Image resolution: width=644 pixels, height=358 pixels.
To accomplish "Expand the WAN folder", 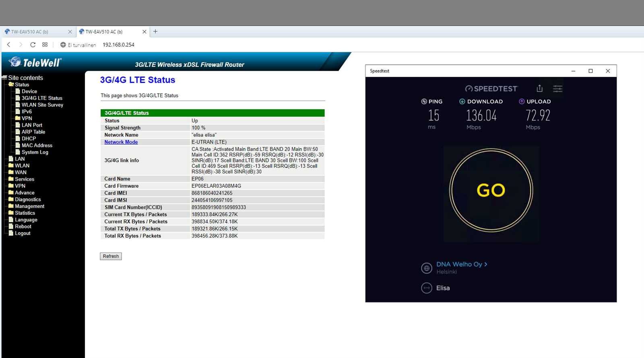I will click(21, 173).
